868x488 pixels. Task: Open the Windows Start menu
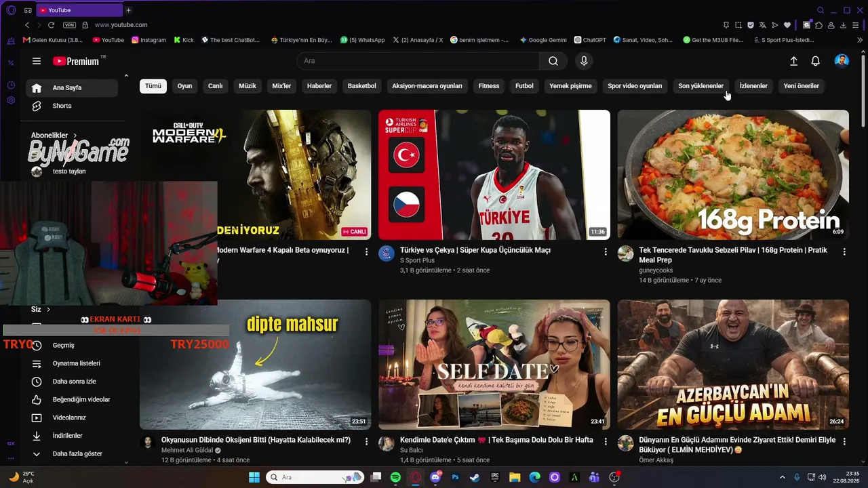(254, 477)
